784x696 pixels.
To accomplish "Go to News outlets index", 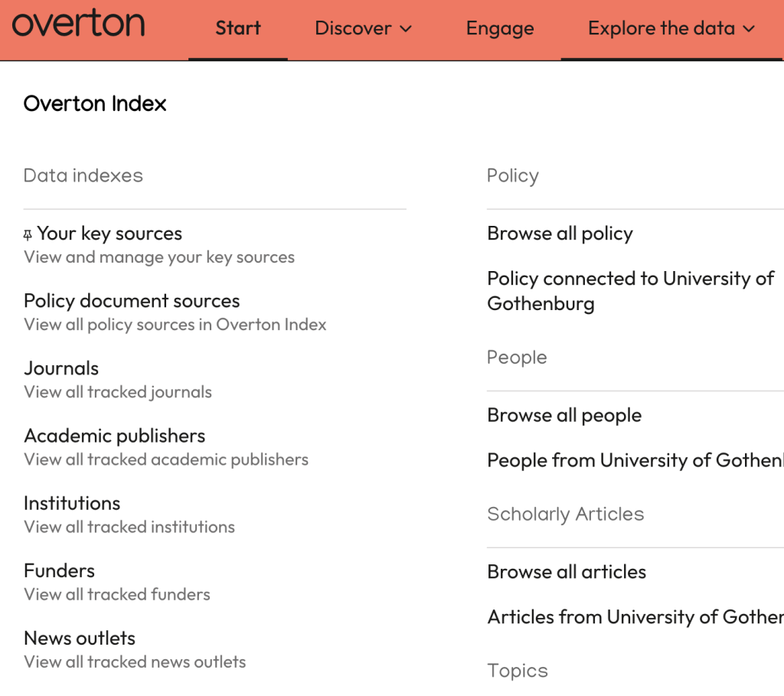I will tap(80, 638).
